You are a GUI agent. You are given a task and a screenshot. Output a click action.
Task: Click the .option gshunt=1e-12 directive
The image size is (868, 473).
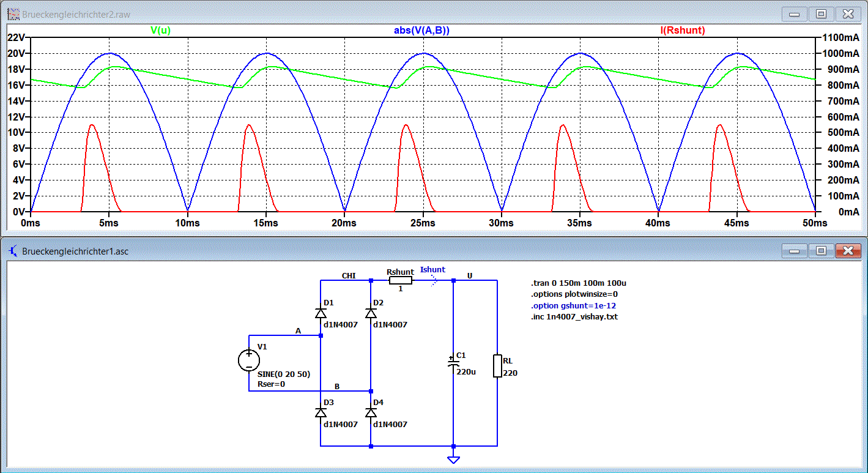[573, 305]
